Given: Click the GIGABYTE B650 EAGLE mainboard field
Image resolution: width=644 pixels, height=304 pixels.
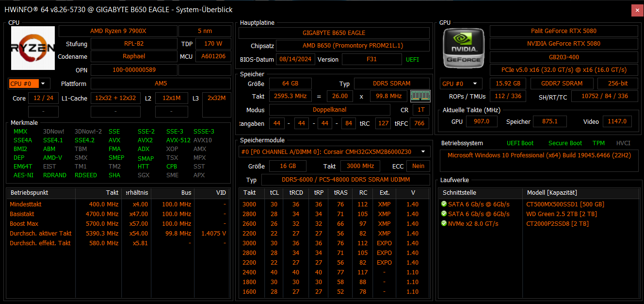Looking at the screenshot, I should tap(334, 33).
